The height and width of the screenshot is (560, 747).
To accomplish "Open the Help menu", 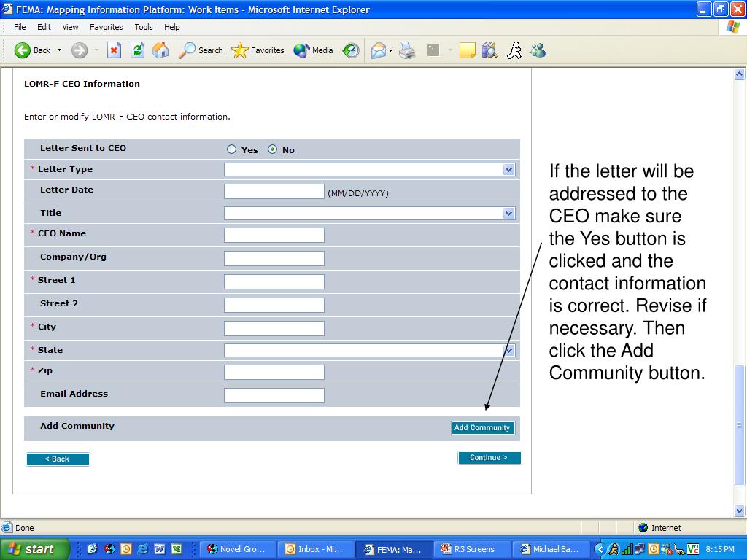I will [x=171, y=27].
